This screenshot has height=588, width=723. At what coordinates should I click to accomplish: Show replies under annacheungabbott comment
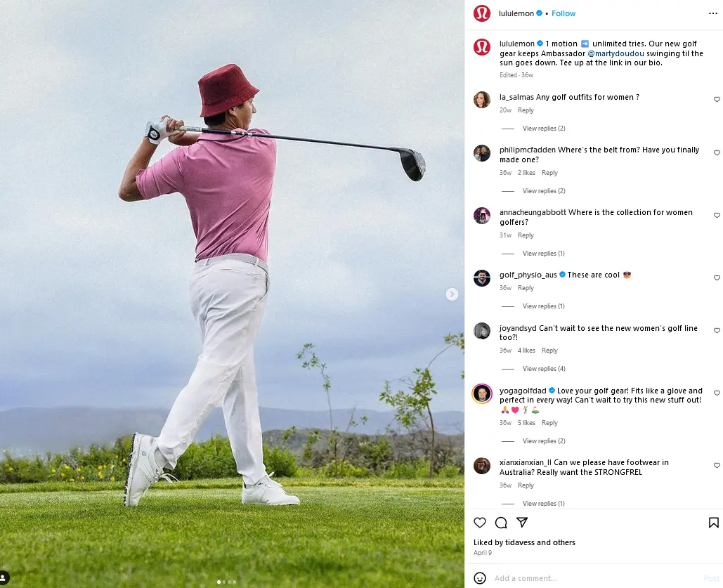click(x=544, y=254)
